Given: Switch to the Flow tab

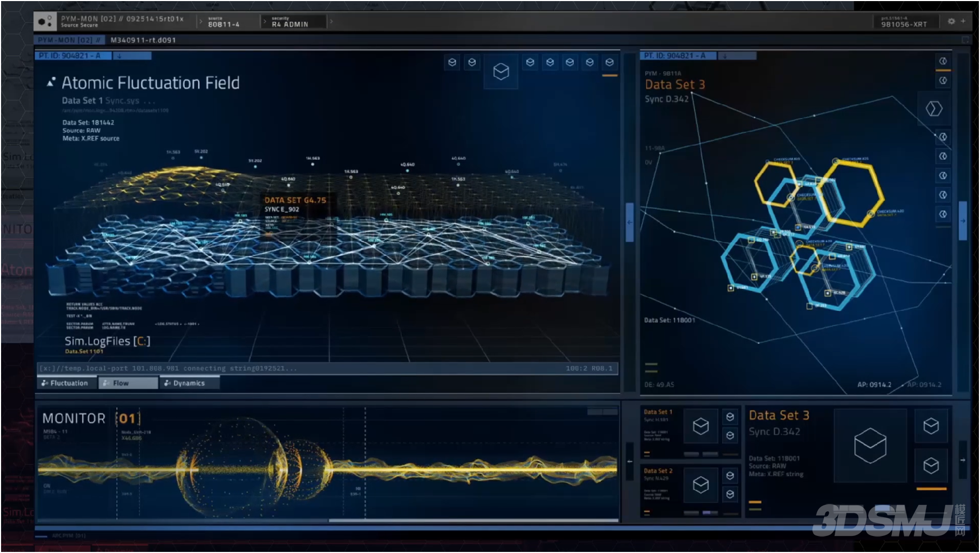Looking at the screenshot, I should click(x=128, y=383).
